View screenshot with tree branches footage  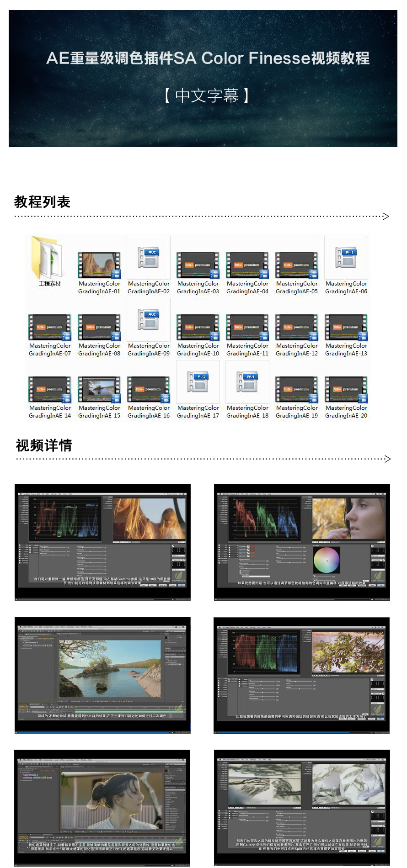point(302,675)
